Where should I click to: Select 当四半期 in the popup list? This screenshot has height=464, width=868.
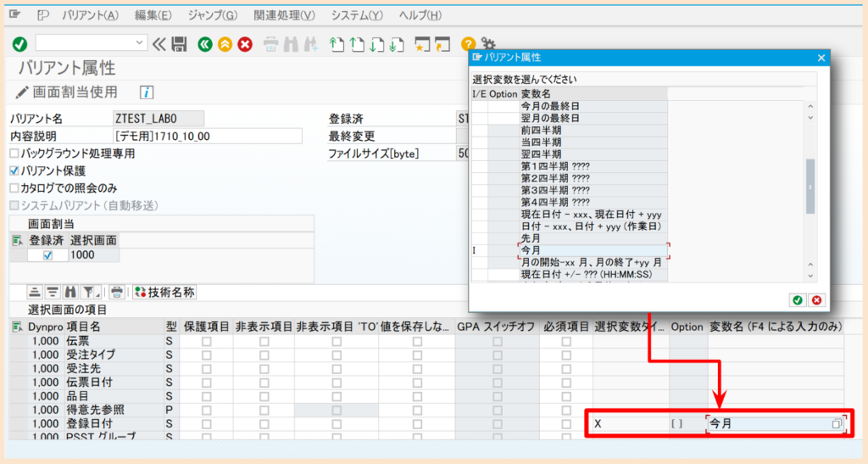(x=593, y=143)
